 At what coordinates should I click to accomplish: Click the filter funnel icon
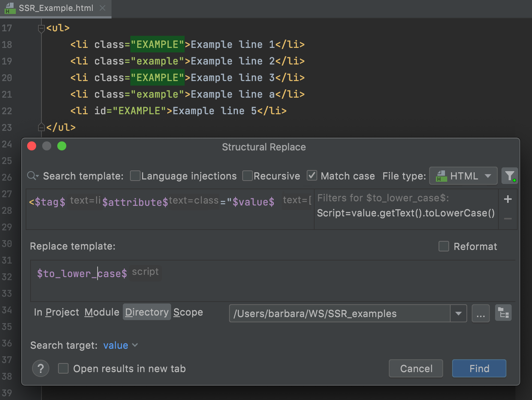[509, 176]
